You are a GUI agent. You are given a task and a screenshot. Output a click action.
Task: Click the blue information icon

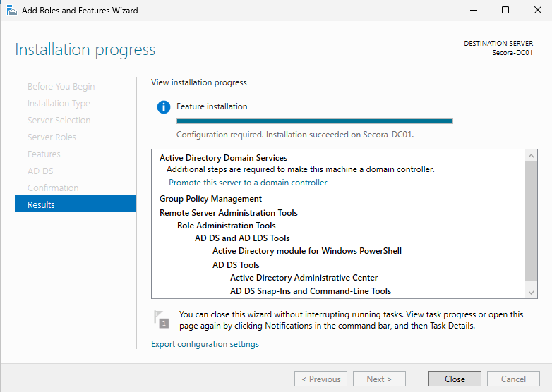164,107
